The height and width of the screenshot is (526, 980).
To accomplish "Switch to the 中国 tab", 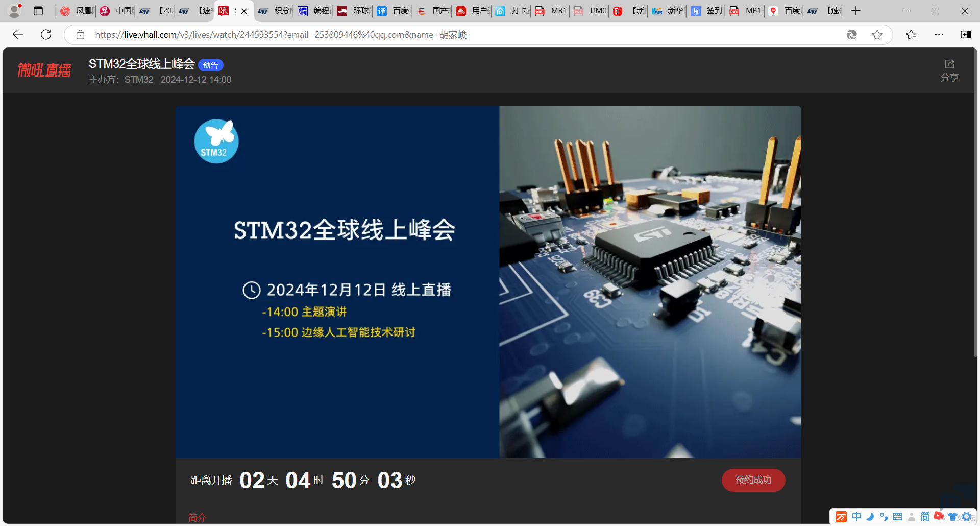I will [116, 11].
